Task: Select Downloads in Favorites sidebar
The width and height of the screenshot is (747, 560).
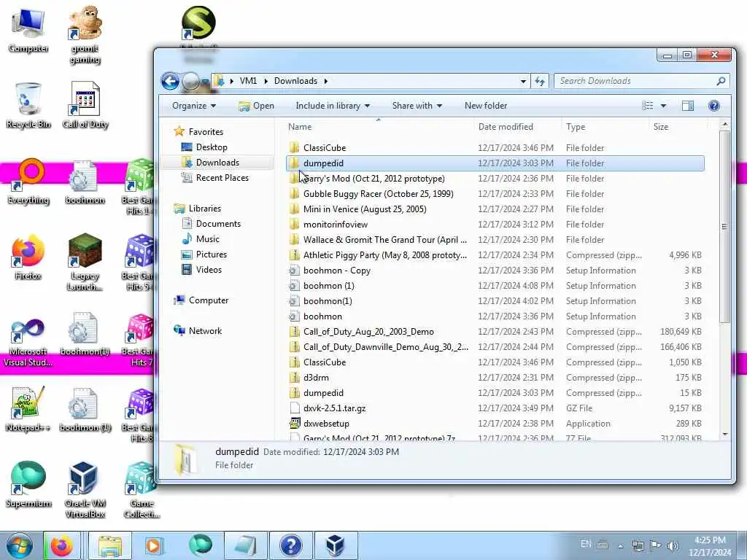Action: coord(217,163)
